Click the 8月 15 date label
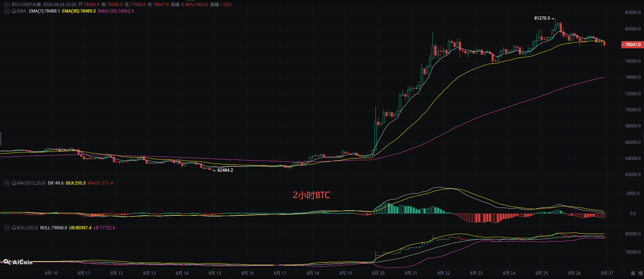The width and height of the screenshot is (644, 279). click(215, 273)
